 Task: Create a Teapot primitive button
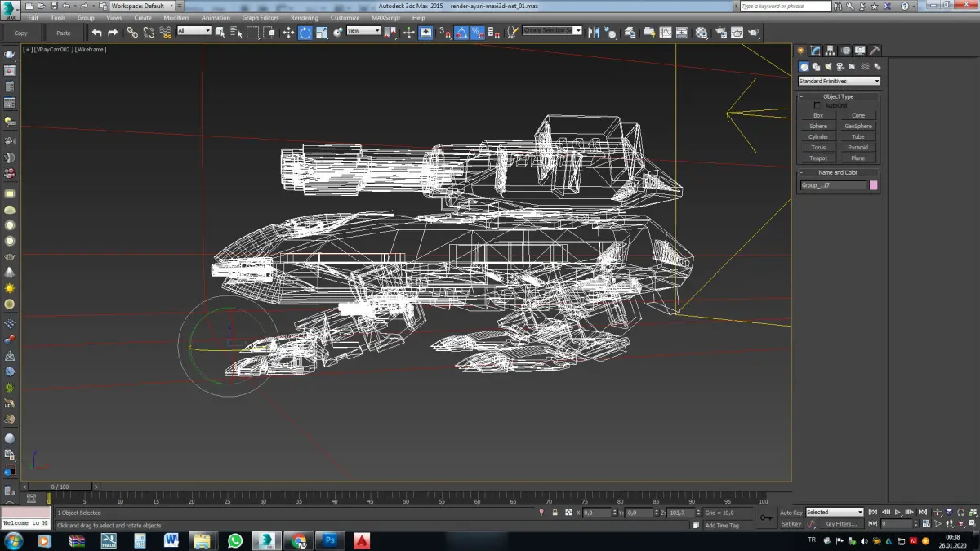tap(818, 158)
